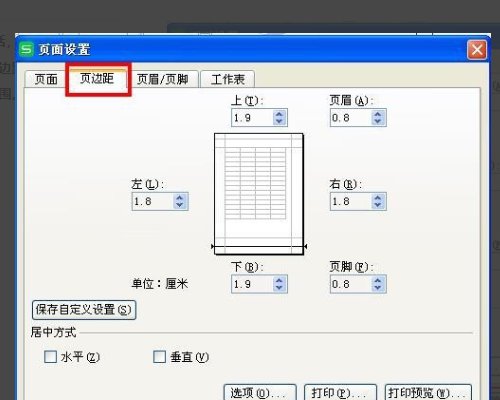Screen dimensions: 500x400
Task: Decrease the 页眉(A) header margin value
Action: point(378,121)
